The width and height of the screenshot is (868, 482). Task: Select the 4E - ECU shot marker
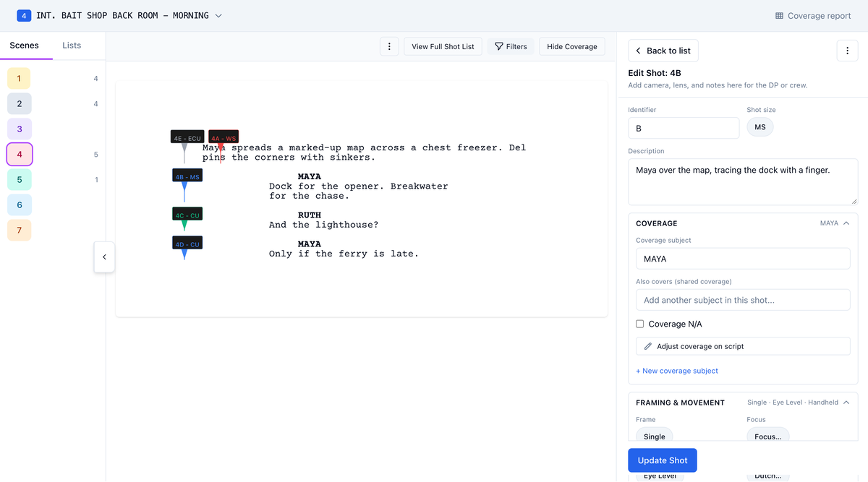point(187,137)
